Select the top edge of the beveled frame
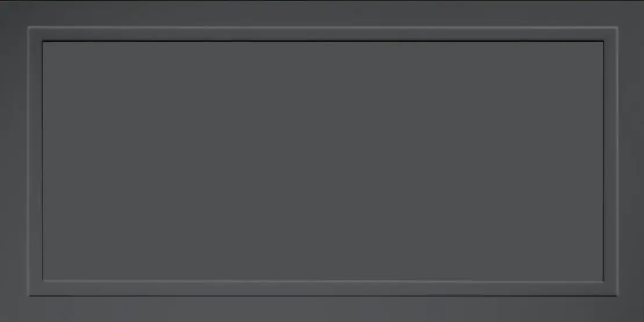This screenshot has height=322, width=644. (323, 34)
